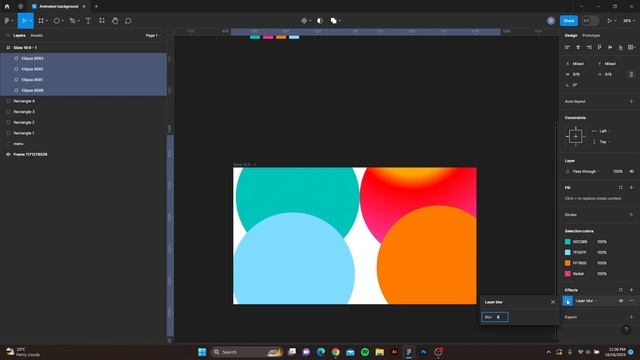Add a Stroke with plus button
640x360 pixels.
[631, 215]
